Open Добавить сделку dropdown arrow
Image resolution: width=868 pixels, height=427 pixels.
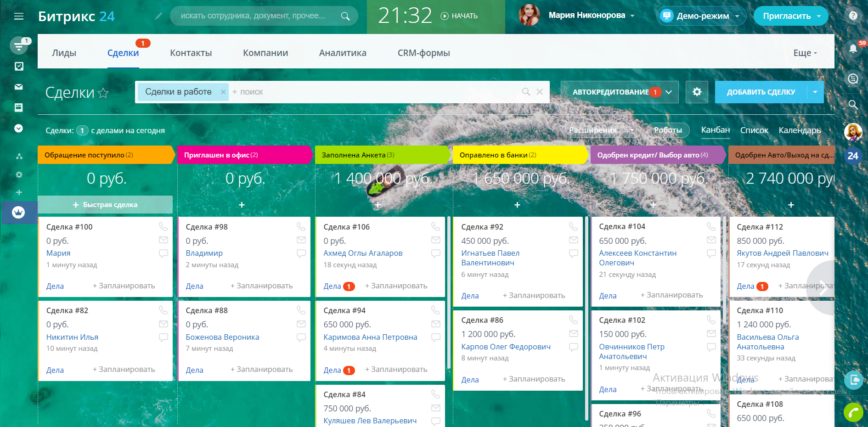815,92
